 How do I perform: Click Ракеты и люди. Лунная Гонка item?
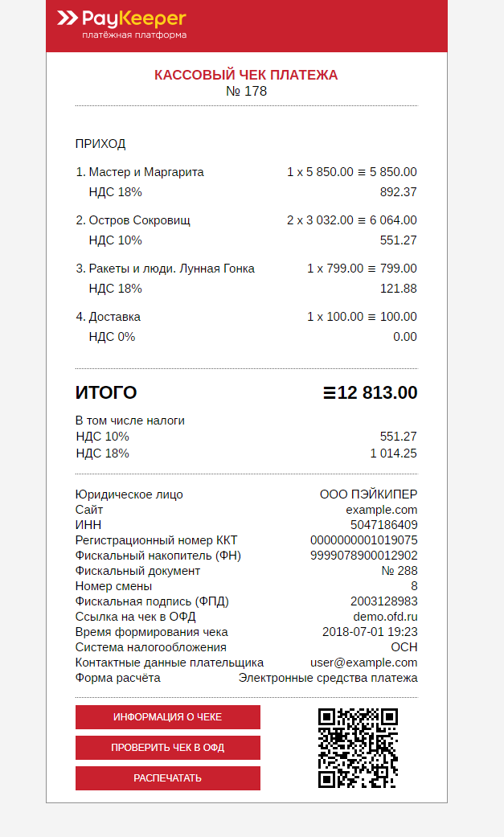tap(171, 269)
